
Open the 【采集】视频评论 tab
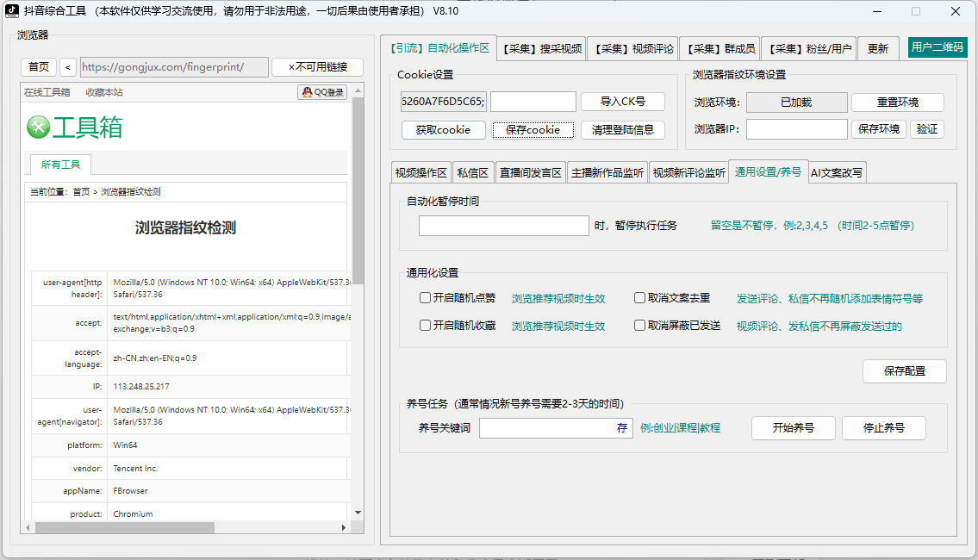click(633, 48)
